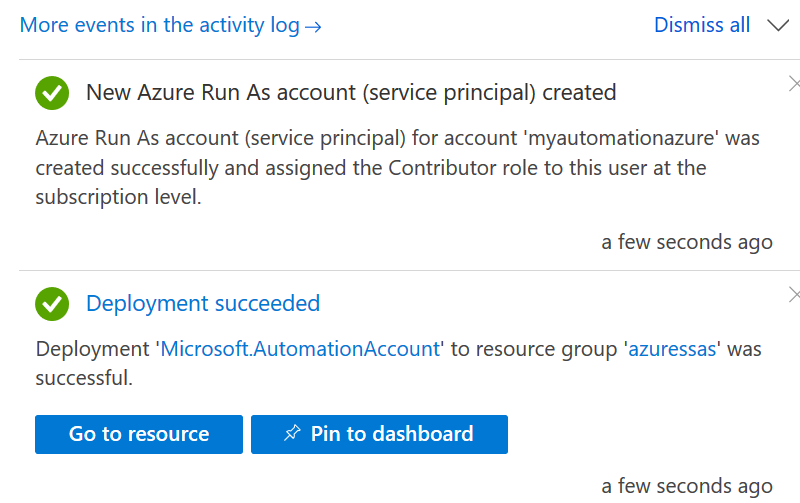Collapse notifications with the chevron beside Dismiss all
Viewport: 800px width, 503px height.
[778, 25]
